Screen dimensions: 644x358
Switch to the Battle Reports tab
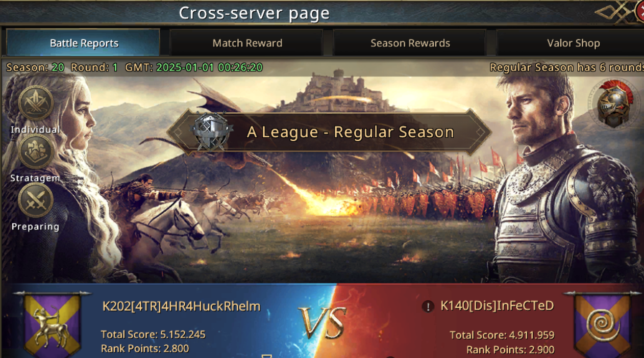tap(84, 43)
